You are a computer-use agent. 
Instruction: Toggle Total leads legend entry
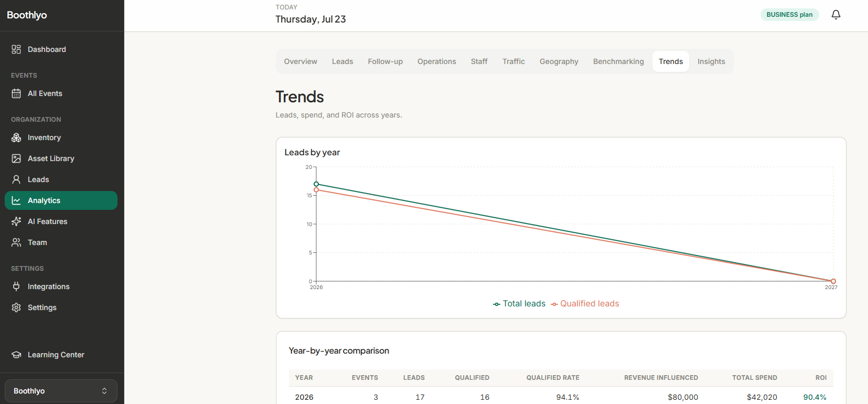coord(519,304)
